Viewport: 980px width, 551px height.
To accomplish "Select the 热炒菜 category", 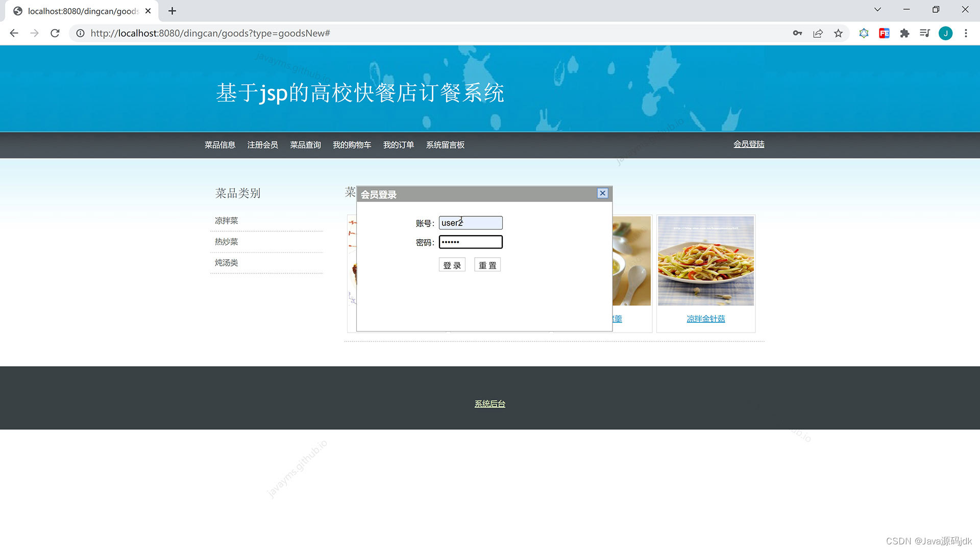I will click(x=226, y=242).
